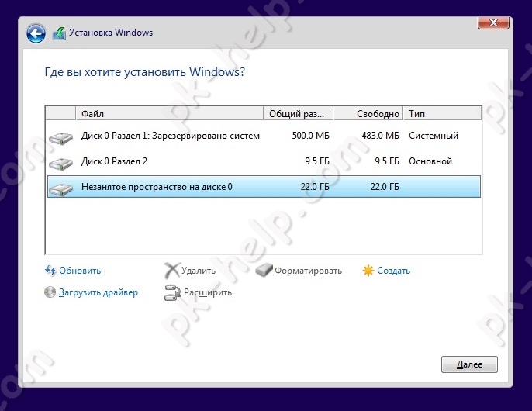Sort by the Файл column header
The height and width of the screenshot is (411, 532).
tap(169, 113)
